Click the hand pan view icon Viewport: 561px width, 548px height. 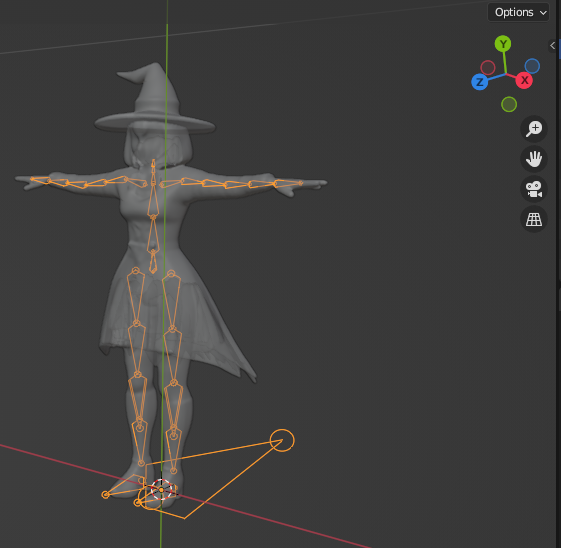[533, 159]
